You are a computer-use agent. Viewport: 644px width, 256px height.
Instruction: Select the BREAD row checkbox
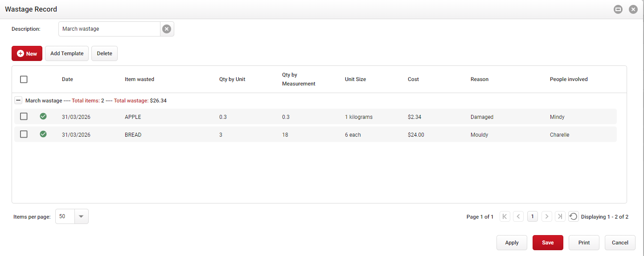coord(24,134)
